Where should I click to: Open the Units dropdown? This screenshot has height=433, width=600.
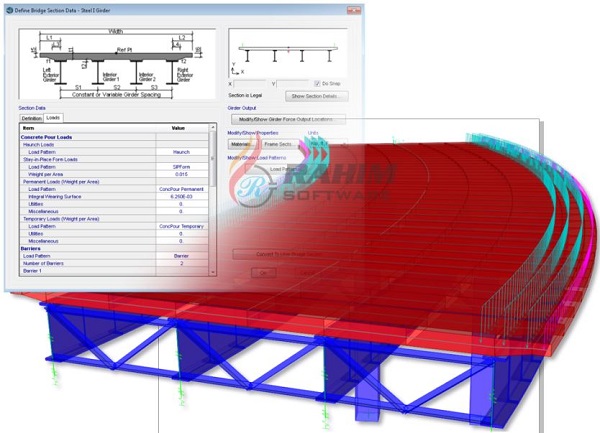click(x=328, y=144)
